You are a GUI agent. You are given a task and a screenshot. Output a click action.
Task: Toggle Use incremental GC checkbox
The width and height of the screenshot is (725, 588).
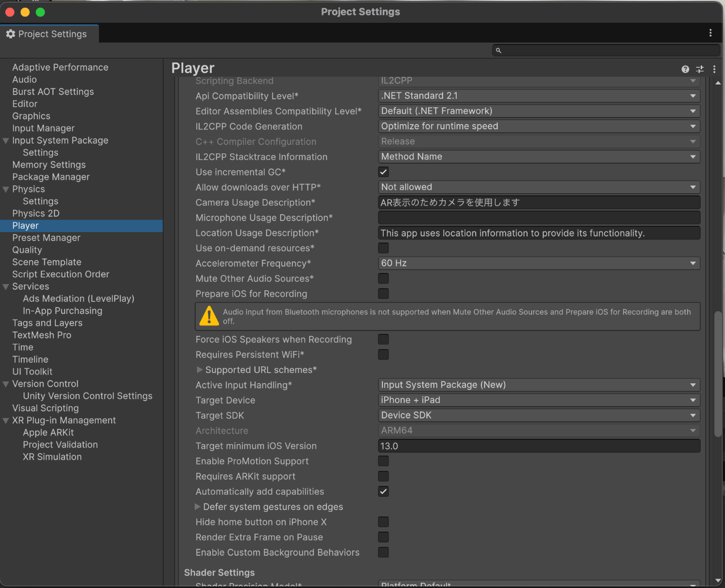click(383, 172)
